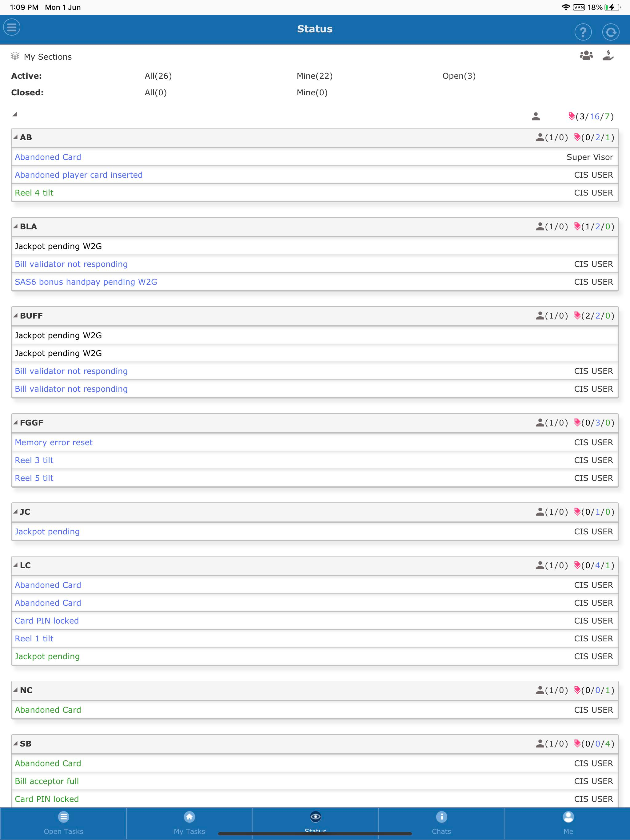This screenshot has width=630, height=840.
Task: Collapse the BLA section
Action: point(16,226)
